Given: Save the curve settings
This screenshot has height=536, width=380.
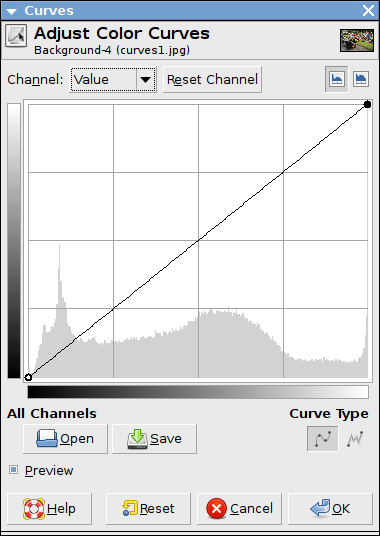Looking at the screenshot, I should click(x=154, y=439).
